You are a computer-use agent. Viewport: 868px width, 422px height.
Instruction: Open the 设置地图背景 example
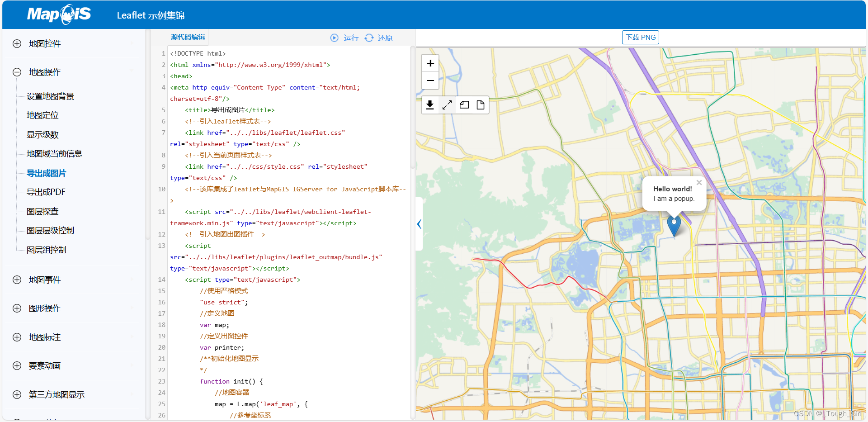[50, 96]
